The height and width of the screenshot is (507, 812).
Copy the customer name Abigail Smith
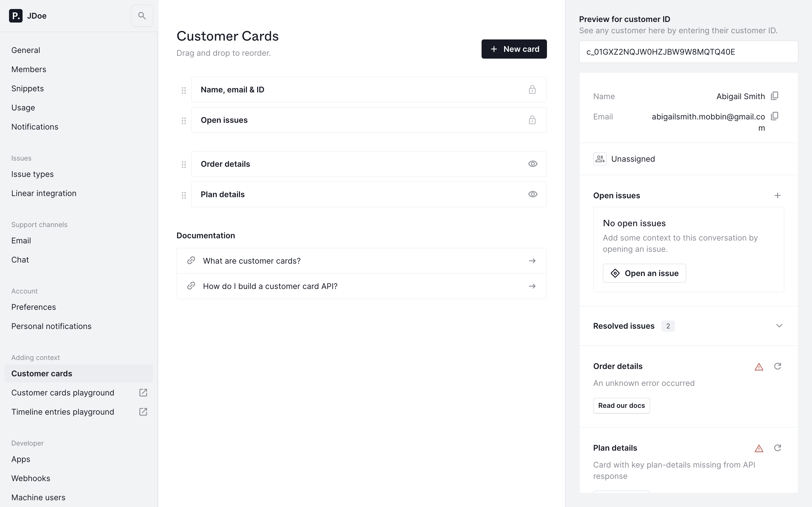[775, 96]
